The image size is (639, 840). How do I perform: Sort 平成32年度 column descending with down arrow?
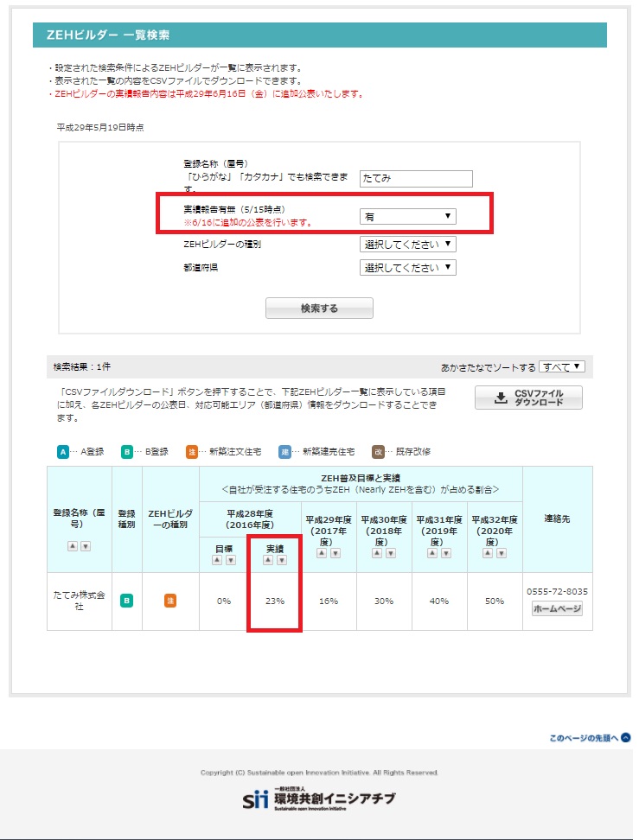click(501, 553)
